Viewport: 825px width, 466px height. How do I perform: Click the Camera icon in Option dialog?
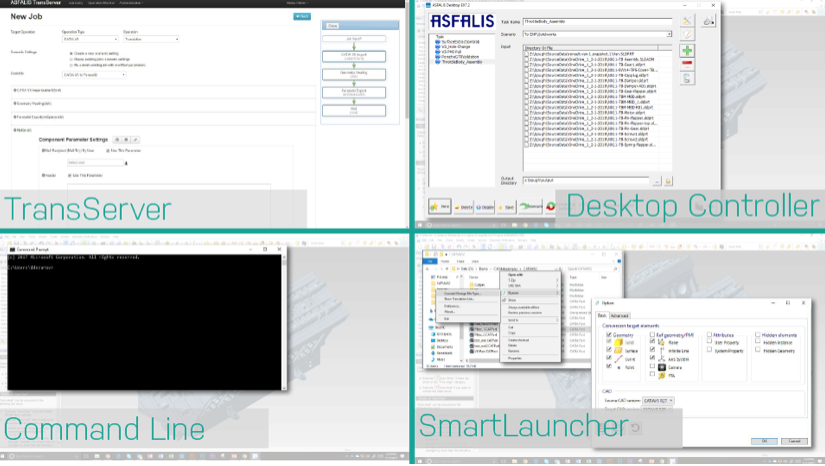click(662, 367)
